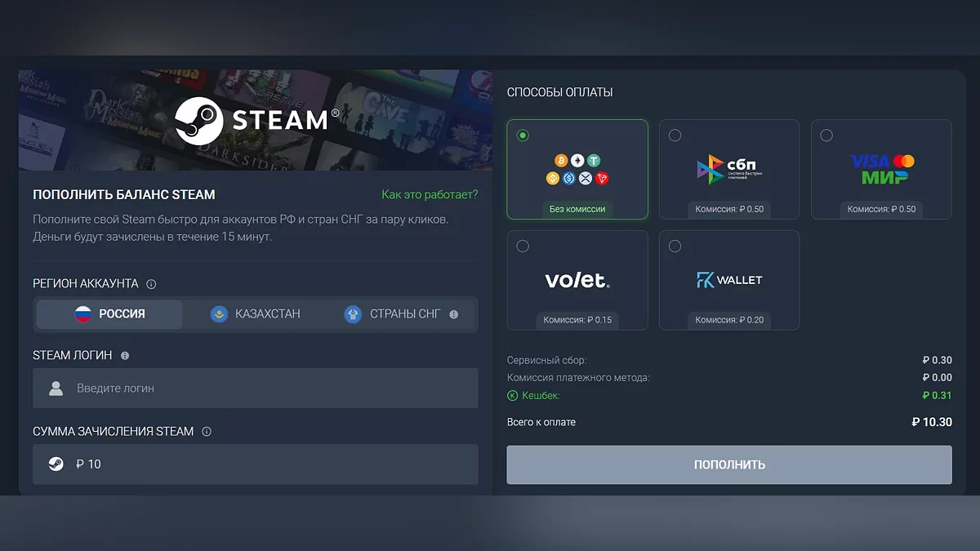This screenshot has height=551, width=980.
Task: Click the Steam banner image
Action: tap(255, 121)
